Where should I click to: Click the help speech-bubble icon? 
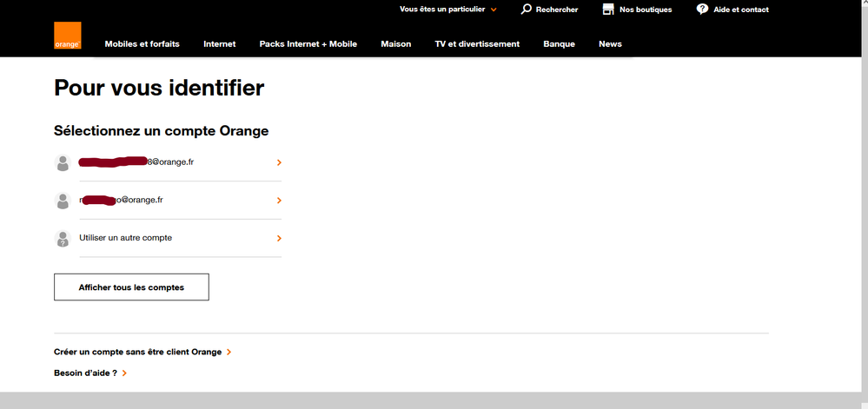point(703,9)
